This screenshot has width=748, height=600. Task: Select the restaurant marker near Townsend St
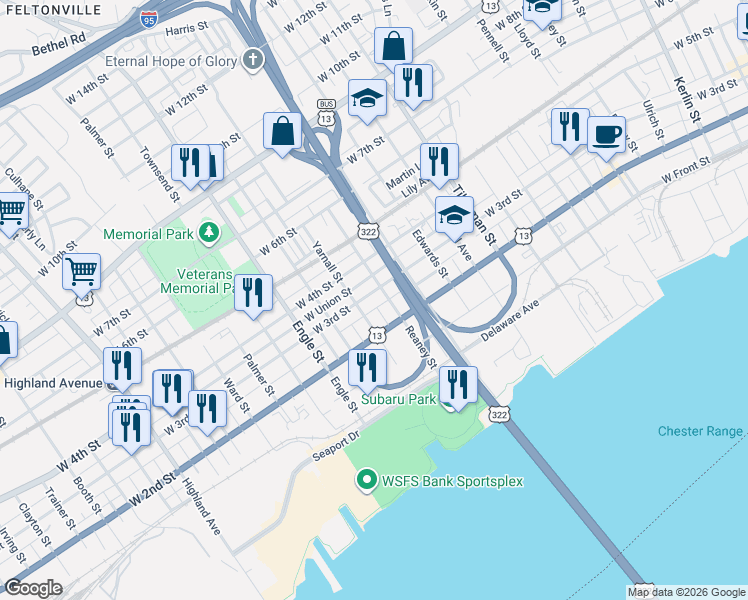(x=190, y=164)
